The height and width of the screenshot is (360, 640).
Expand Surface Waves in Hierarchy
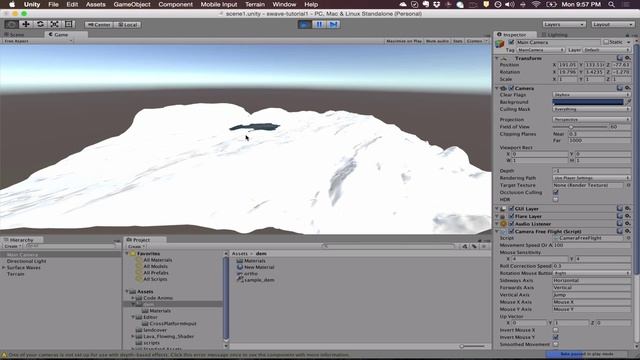pos(4,268)
